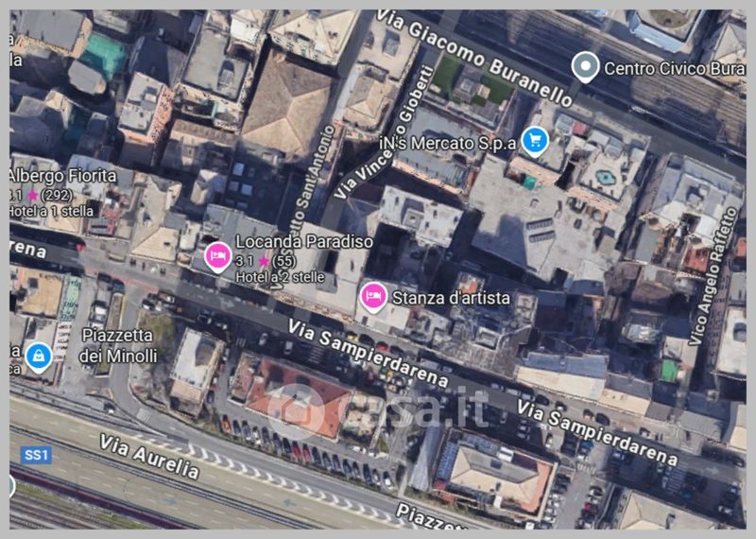Viewport: 756px width, 539px height.
Task: Click the Locanda Paradiso 3.1 star rating
Action: (266, 262)
